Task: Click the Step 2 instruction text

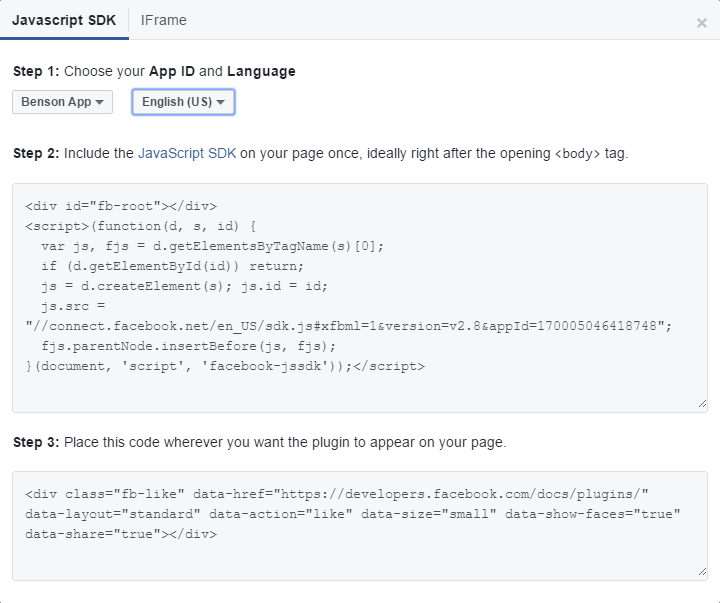Action: pyautogui.click(x=321, y=153)
